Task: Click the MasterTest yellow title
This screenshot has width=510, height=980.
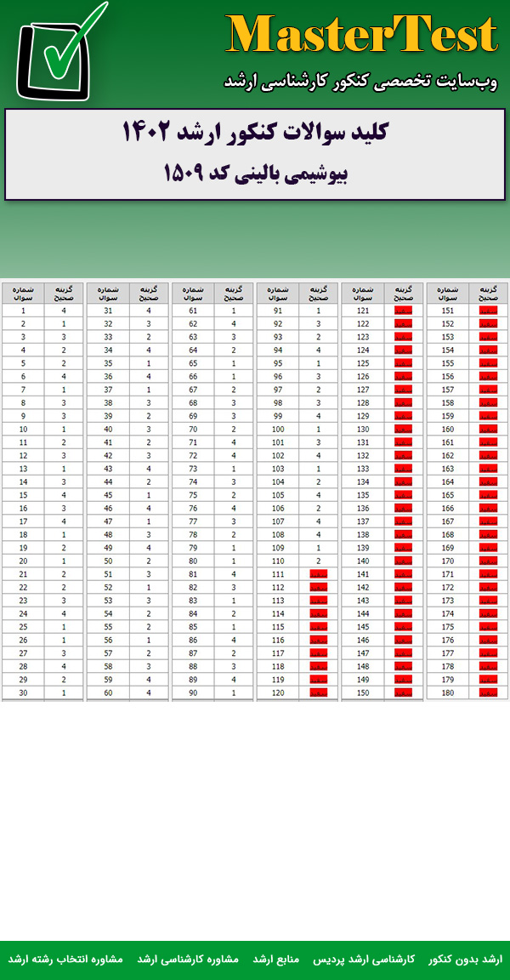Action: pos(361,36)
